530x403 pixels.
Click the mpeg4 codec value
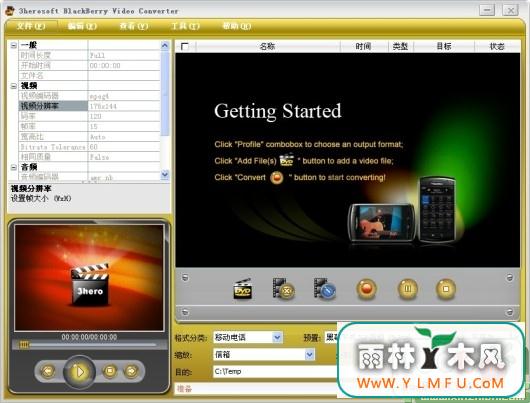(99, 96)
